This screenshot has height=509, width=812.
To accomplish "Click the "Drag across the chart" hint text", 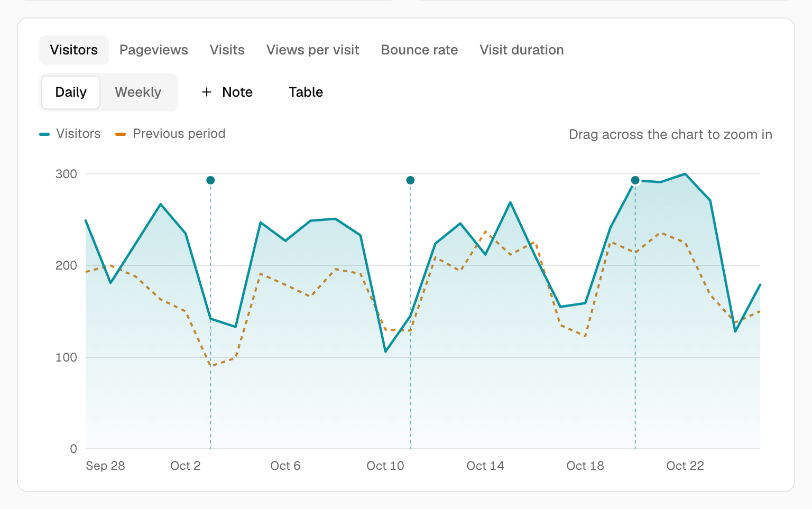I will (670, 134).
